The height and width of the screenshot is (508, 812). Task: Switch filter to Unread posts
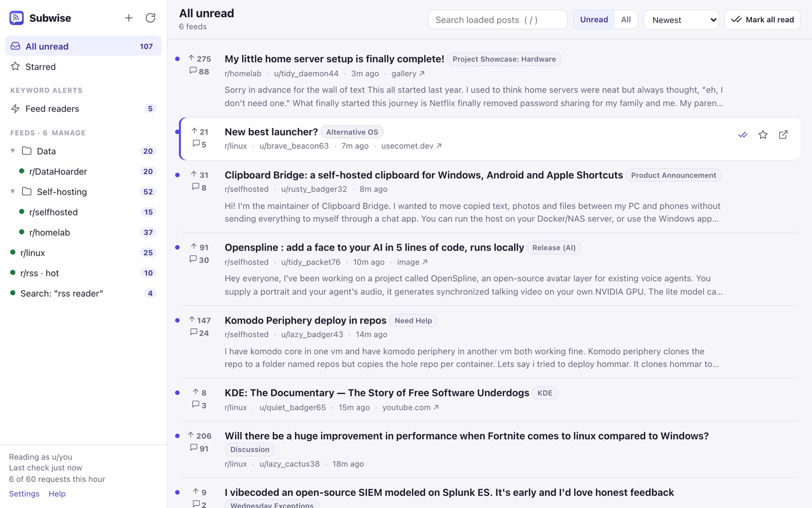click(x=594, y=20)
